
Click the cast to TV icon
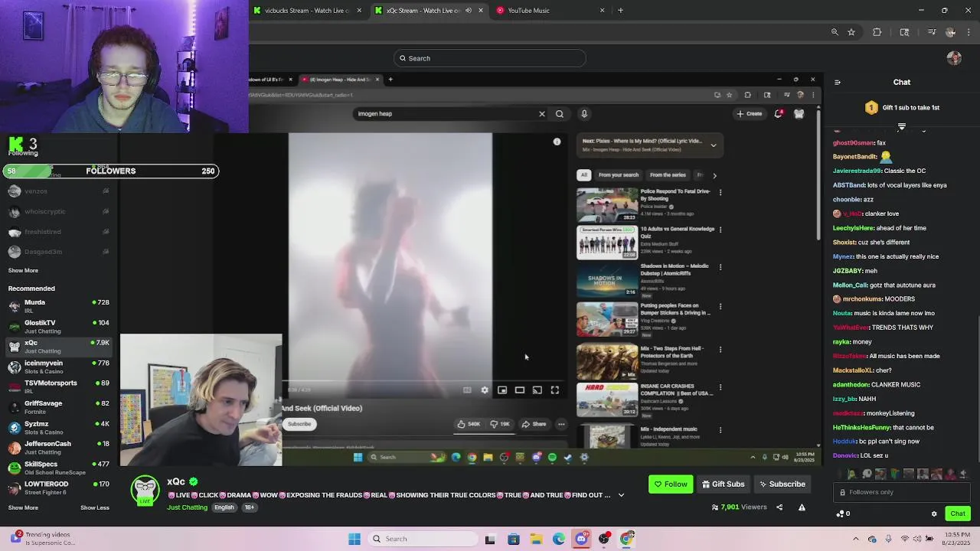point(537,390)
